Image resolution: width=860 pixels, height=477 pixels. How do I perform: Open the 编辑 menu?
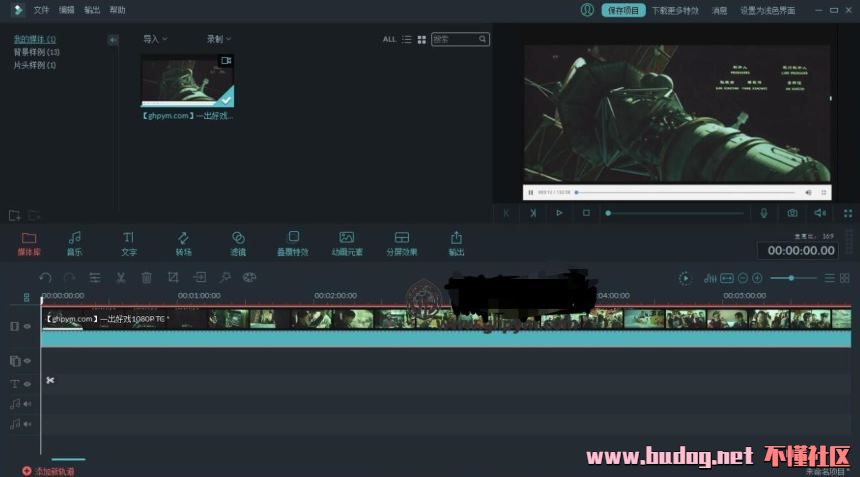tap(66, 10)
